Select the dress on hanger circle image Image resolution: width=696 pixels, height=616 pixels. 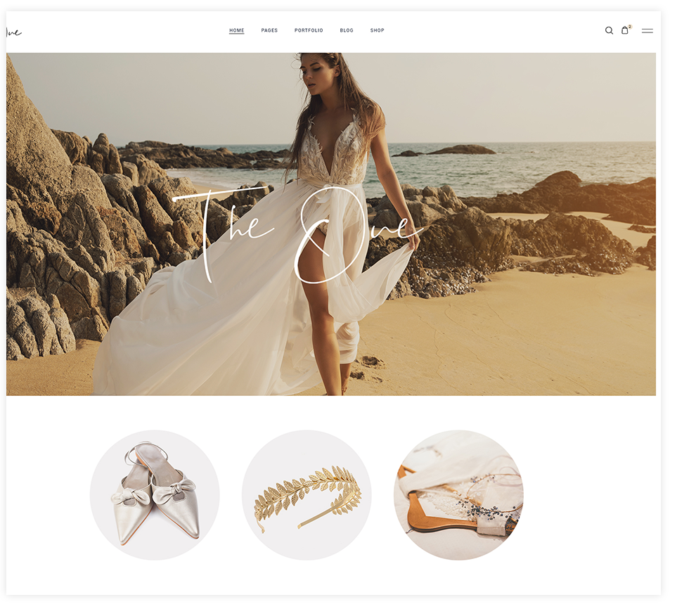tap(458, 495)
